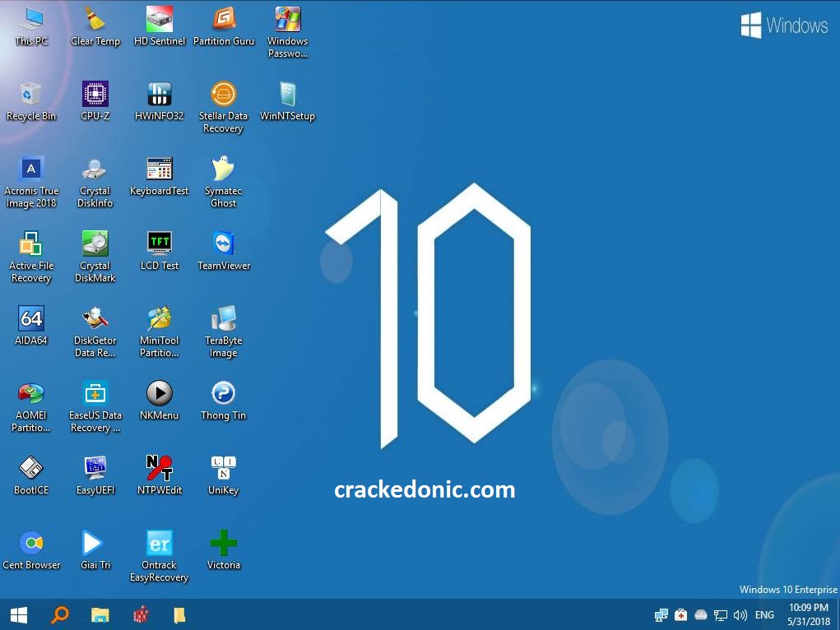The height and width of the screenshot is (630, 840).
Task: Launch BootICE shortcut
Action: coord(31,475)
